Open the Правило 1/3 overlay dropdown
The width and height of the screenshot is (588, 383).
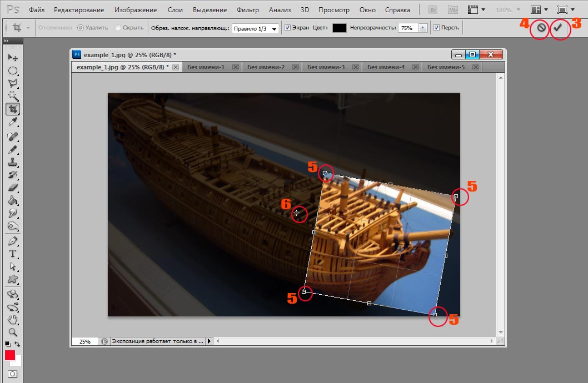tap(255, 28)
